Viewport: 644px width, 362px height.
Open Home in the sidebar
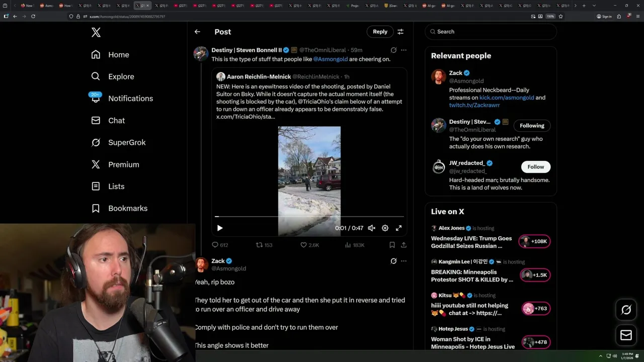(110, 55)
